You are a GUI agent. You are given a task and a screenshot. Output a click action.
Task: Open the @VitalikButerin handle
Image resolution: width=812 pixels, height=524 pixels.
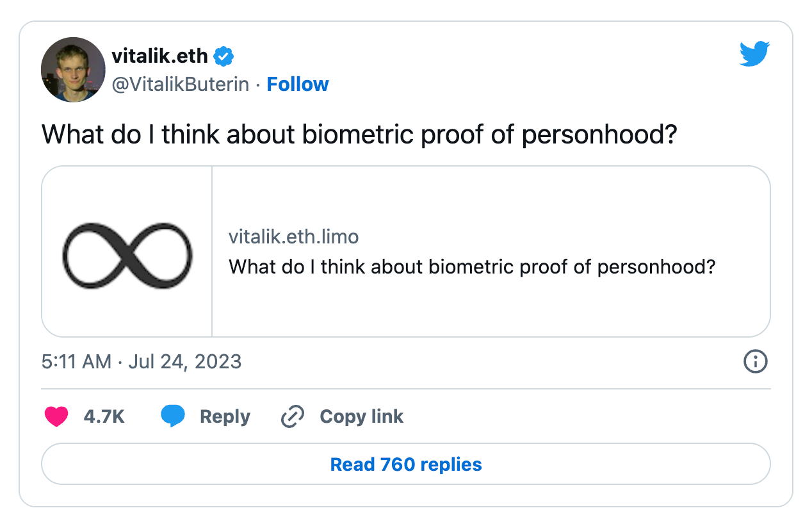[181, 85]
